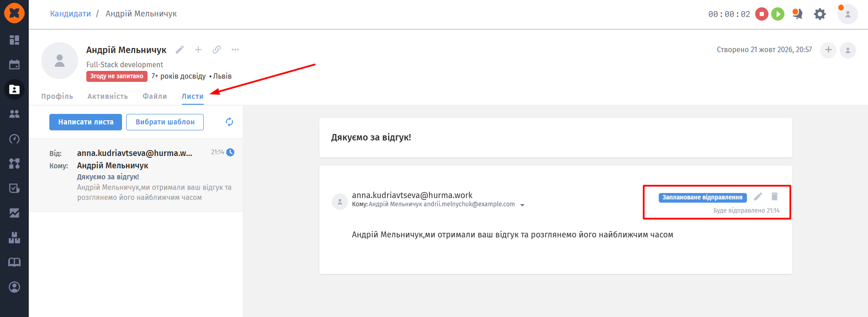Copy candidate link icon
The image size is (868, 317).
217,49
